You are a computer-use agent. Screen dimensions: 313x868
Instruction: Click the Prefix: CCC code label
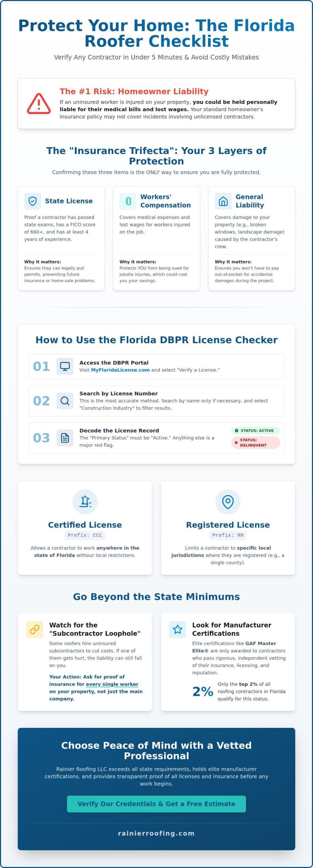pyautogui.click(x=85, y=535)
